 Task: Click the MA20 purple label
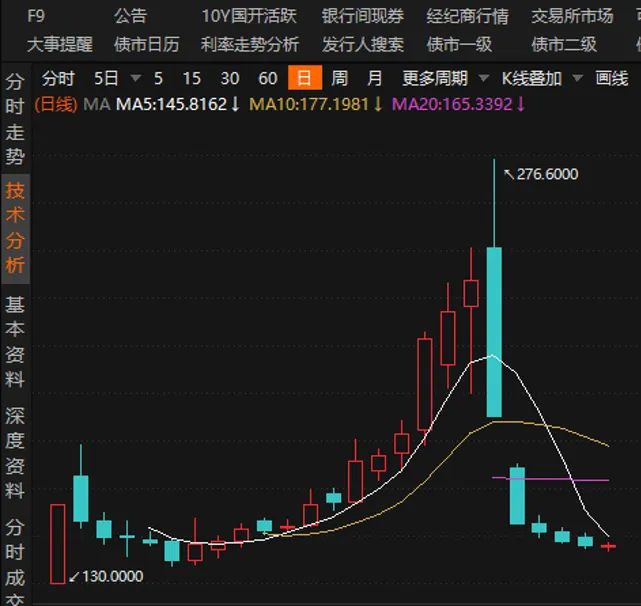click(452, 104)
